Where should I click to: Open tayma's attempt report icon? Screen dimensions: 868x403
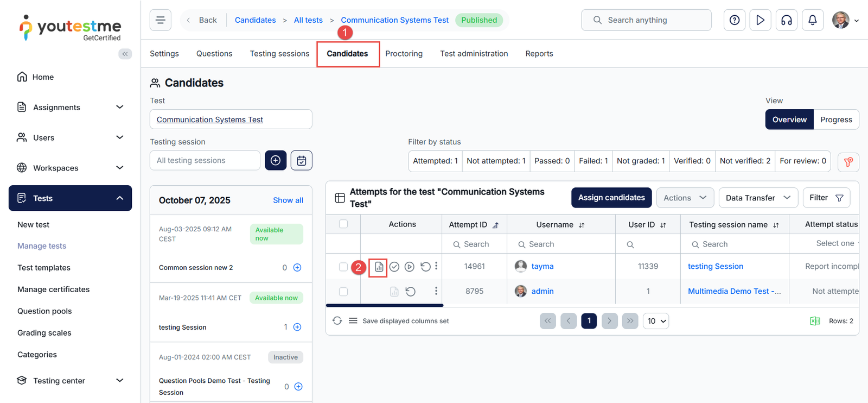[x=379, y=267]
